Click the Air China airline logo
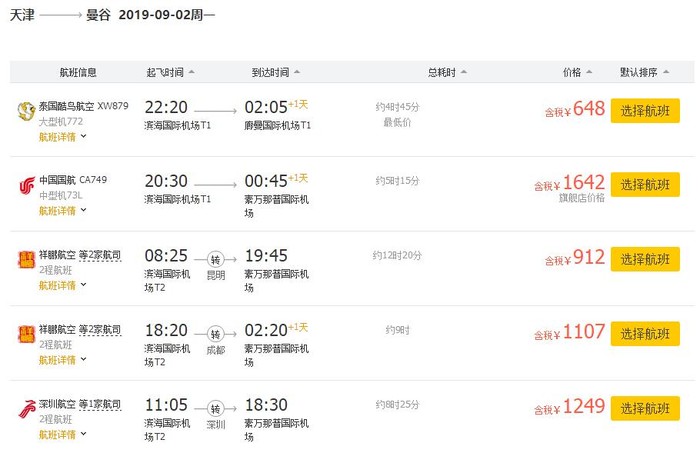This screenshot has height=453, width=700. pyautogui.click(x=25, y=187)
